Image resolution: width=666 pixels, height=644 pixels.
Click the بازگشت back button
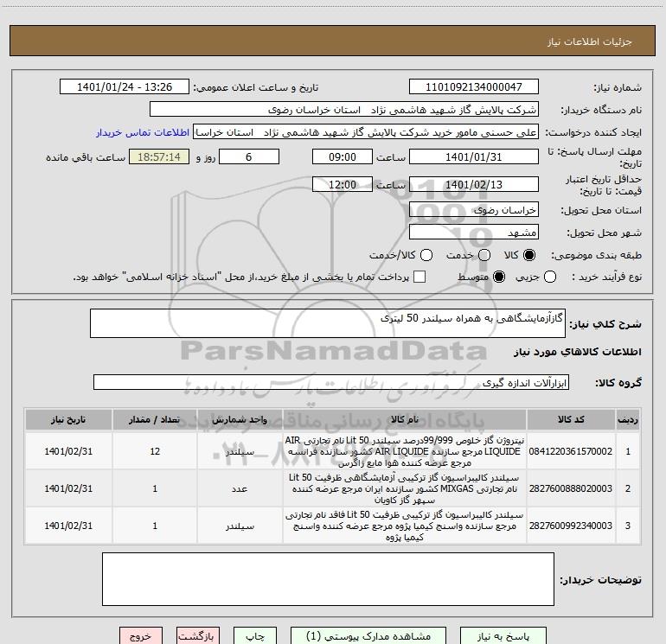point(198,636)
